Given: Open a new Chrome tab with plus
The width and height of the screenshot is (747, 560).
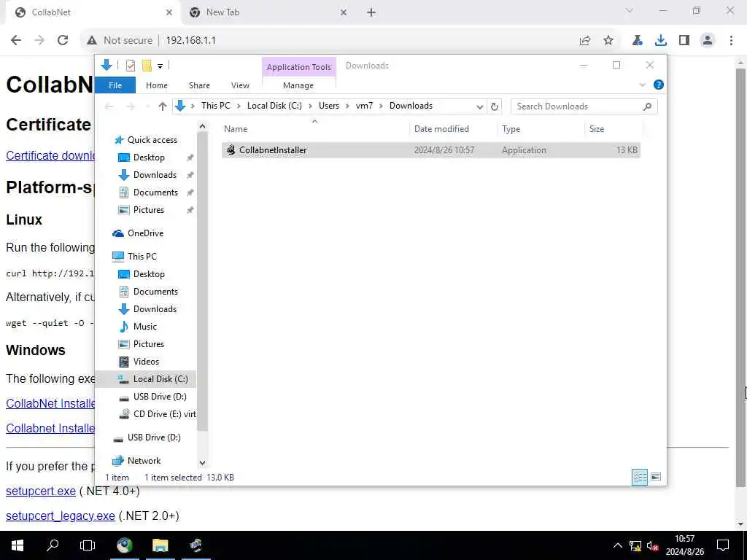Looking at the screenshot, I should 371,13.
